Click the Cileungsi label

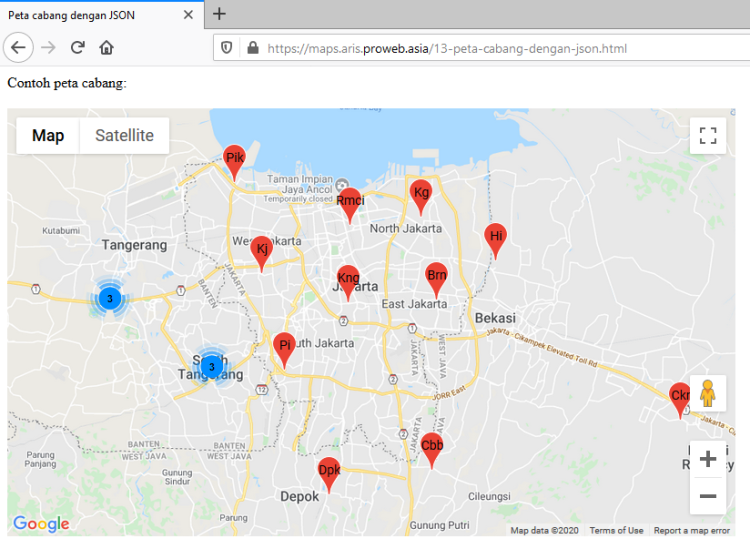[x=489, y=496]
